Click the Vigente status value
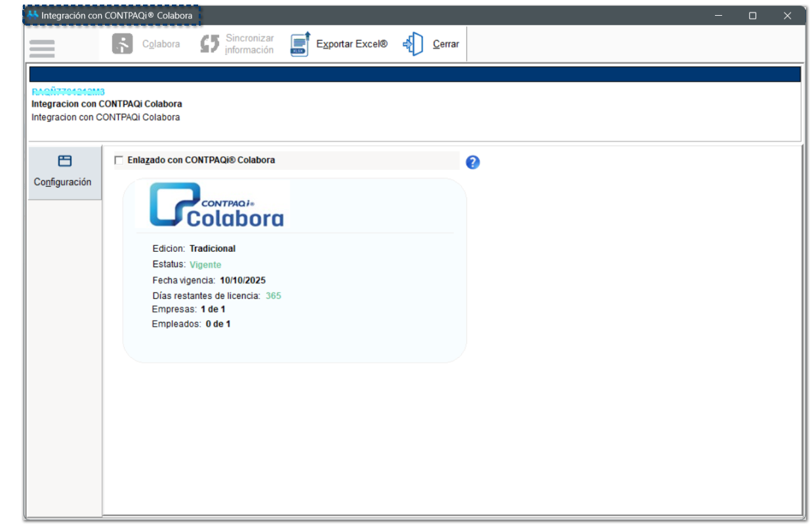 [205, 265]
